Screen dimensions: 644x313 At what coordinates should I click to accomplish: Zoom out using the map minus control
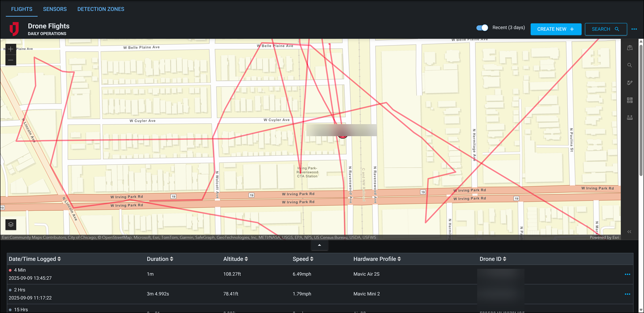10,59
